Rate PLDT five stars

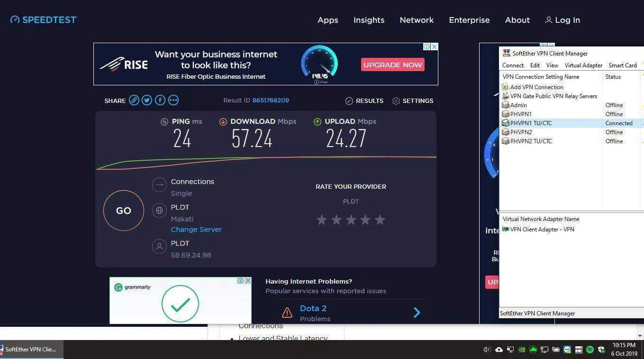[x=380, y=220]
